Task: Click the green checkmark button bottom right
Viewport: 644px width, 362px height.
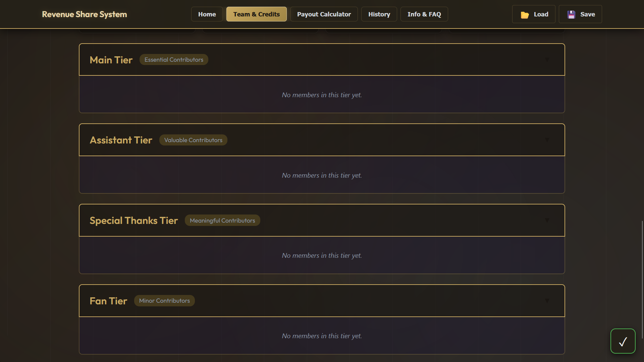Action: tap(623, 341)
